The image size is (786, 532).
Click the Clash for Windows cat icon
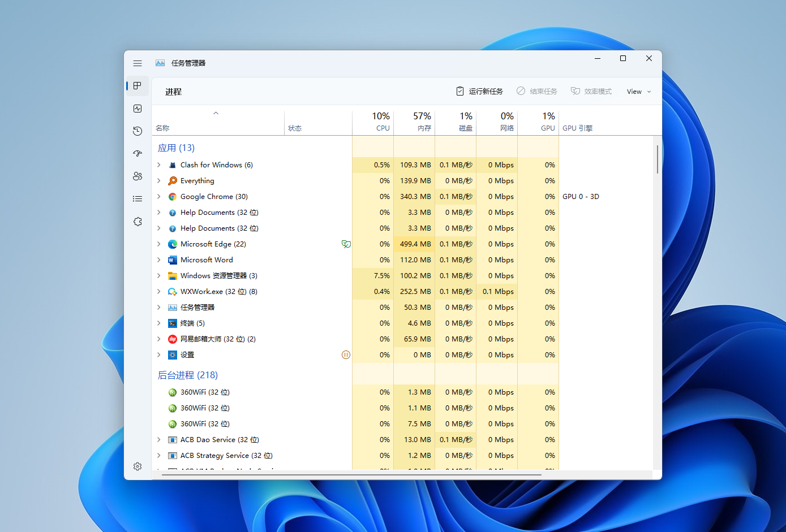coord(173,165)
